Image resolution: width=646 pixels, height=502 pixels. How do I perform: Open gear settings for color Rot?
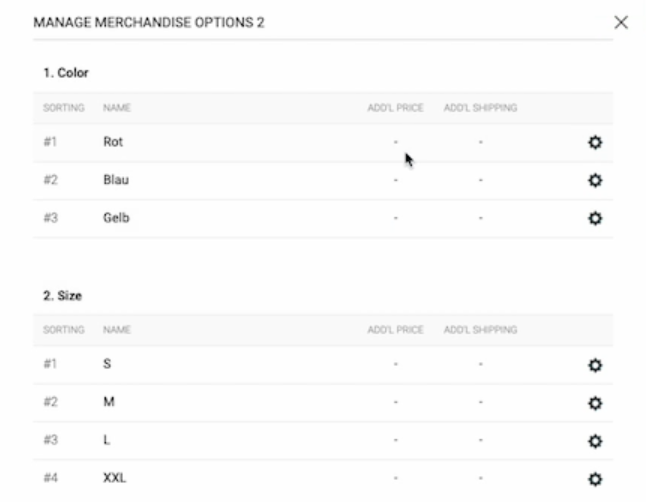pos(595,142)
